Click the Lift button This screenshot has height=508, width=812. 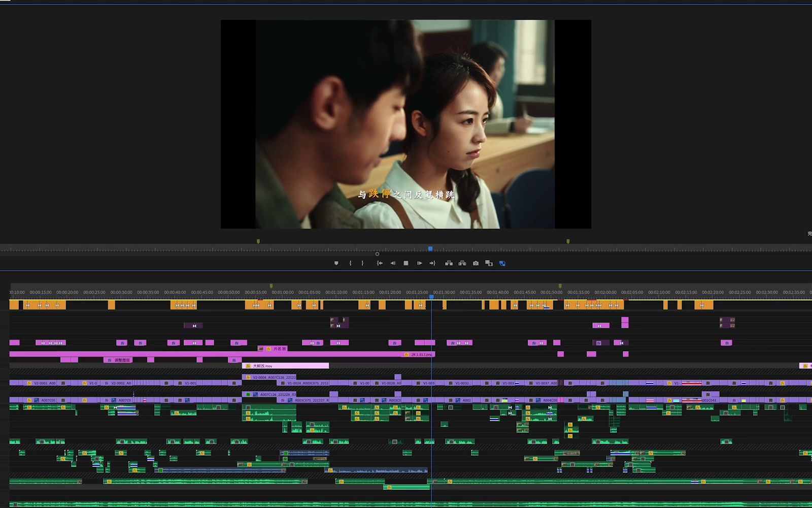(x=449, y=263)
